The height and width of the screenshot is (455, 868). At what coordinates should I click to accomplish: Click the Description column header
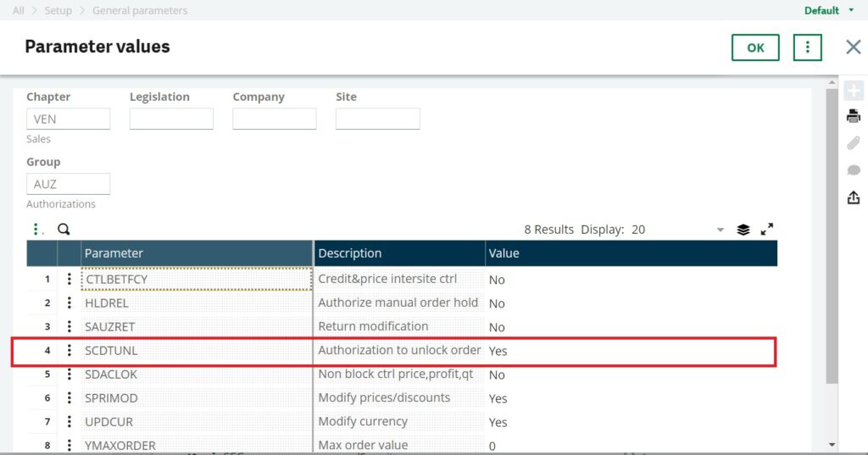pos(400,253)
